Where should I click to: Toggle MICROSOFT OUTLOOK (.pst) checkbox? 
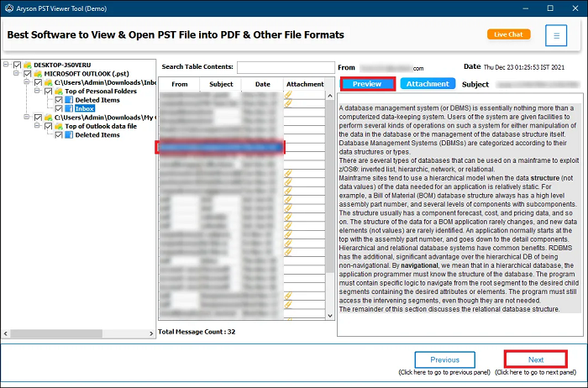pyautogui.click(x=28, y=73)
